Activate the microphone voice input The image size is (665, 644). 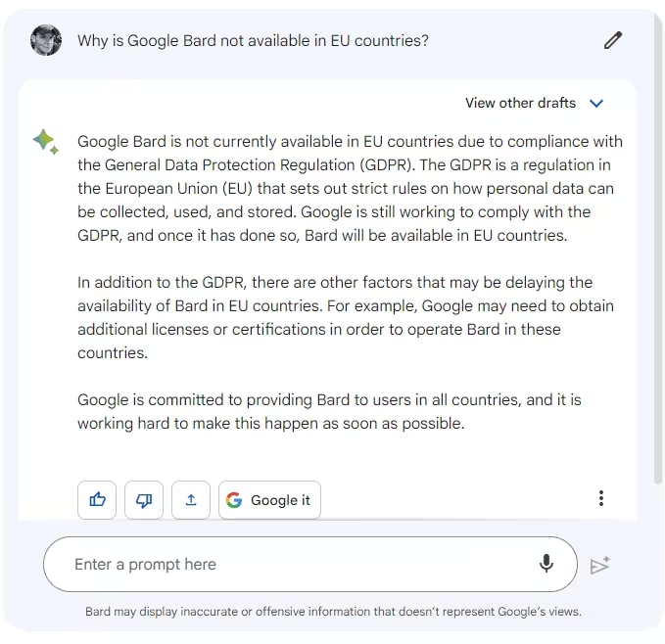tap(546, 563)
